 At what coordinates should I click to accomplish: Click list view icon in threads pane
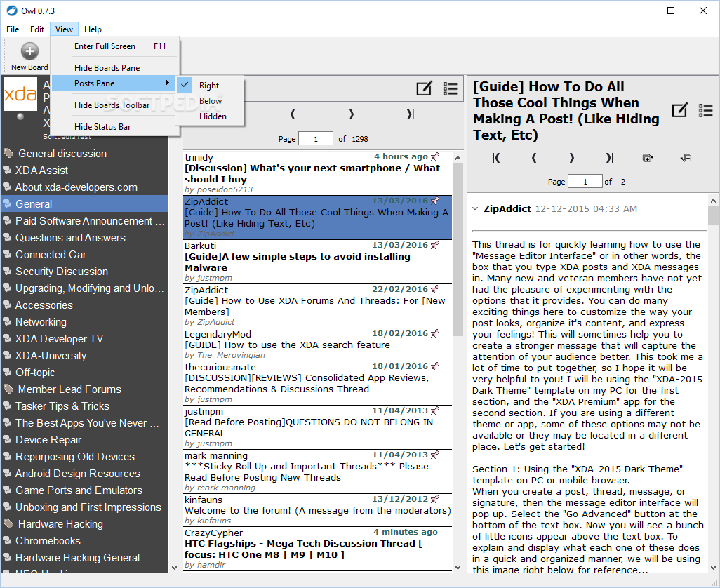[450, 88]
